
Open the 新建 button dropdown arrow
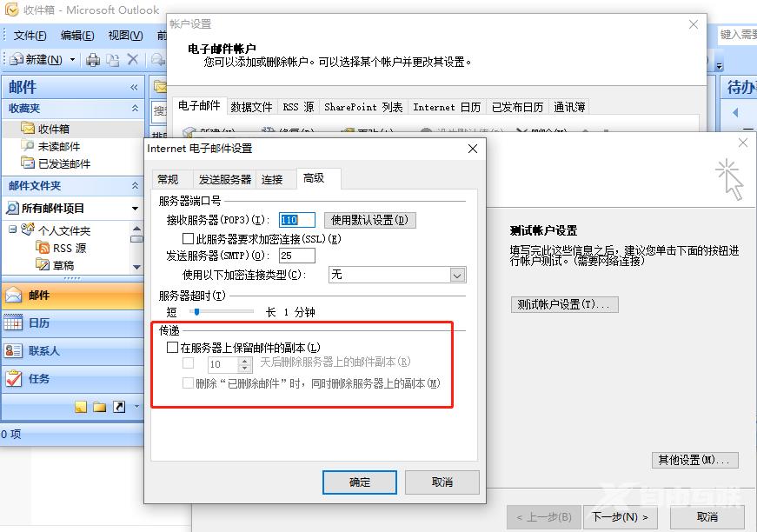pyautogui.click(x=72, y=60)
